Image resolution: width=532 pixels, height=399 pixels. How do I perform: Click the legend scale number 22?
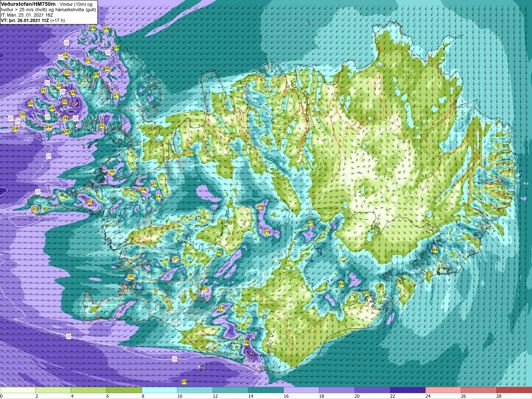point(392,396)
